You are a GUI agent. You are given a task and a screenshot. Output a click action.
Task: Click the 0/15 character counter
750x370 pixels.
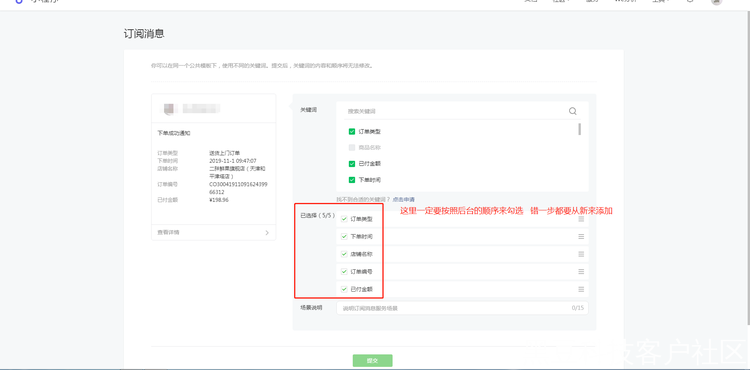(x=578, y=308)
